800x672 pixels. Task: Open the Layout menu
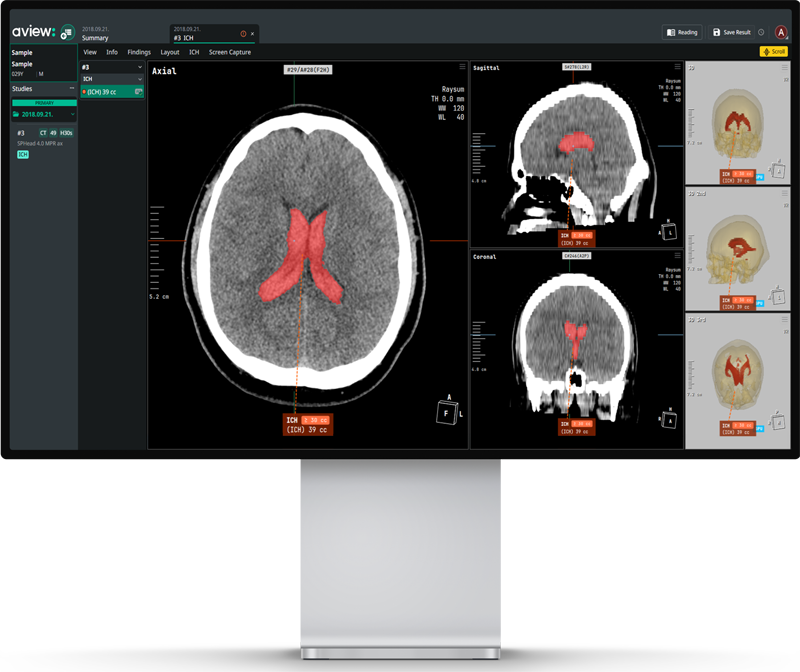(x=170, y=52)
